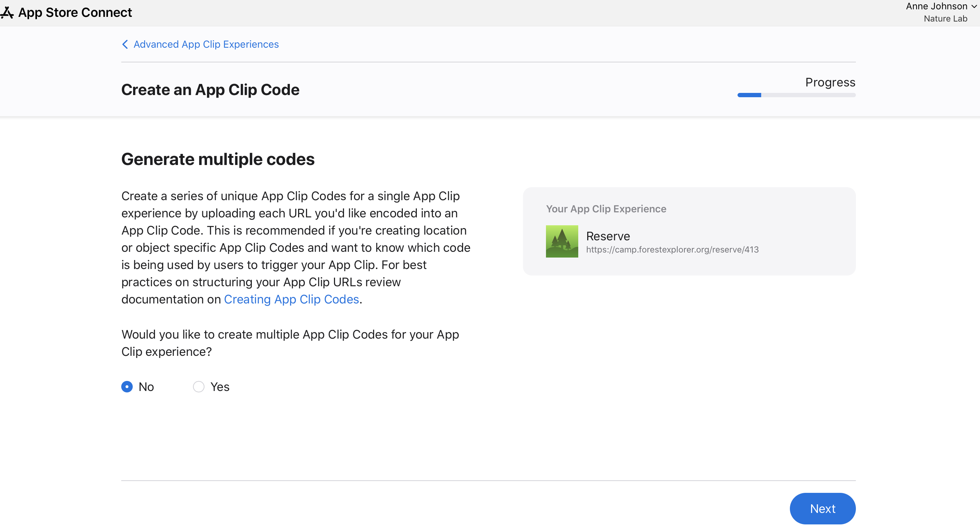Click the Reserve experience URL text
Image resolution: width=980 pixels, height=528 pixels.
672,250
